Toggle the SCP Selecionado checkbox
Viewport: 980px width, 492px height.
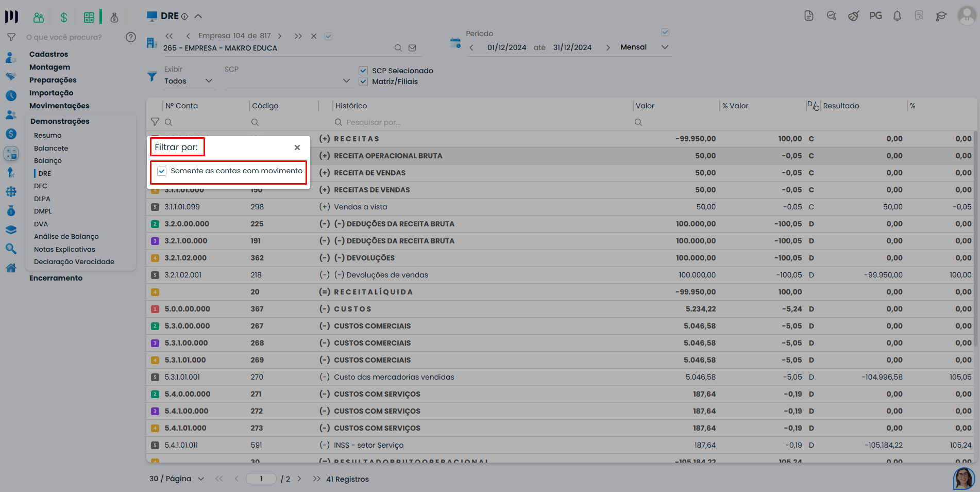click(363, 71)
